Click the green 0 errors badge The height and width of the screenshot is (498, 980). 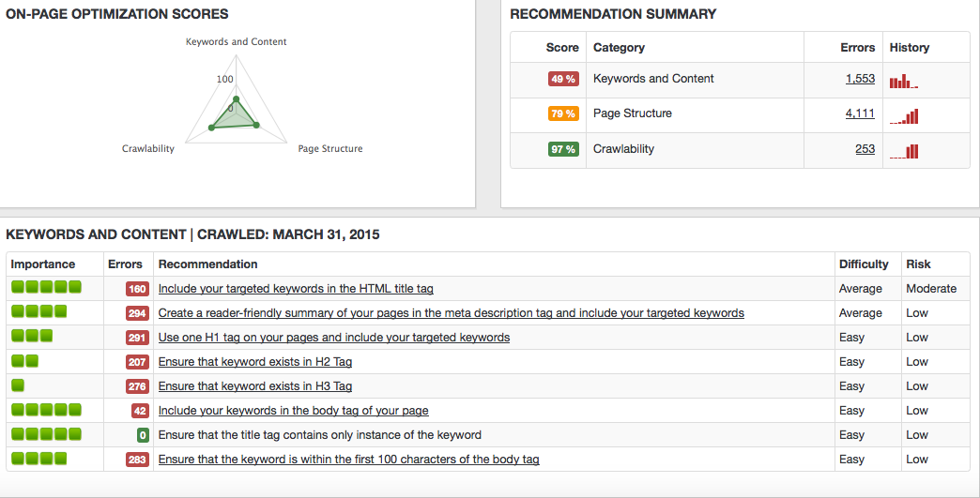[143, 435]
